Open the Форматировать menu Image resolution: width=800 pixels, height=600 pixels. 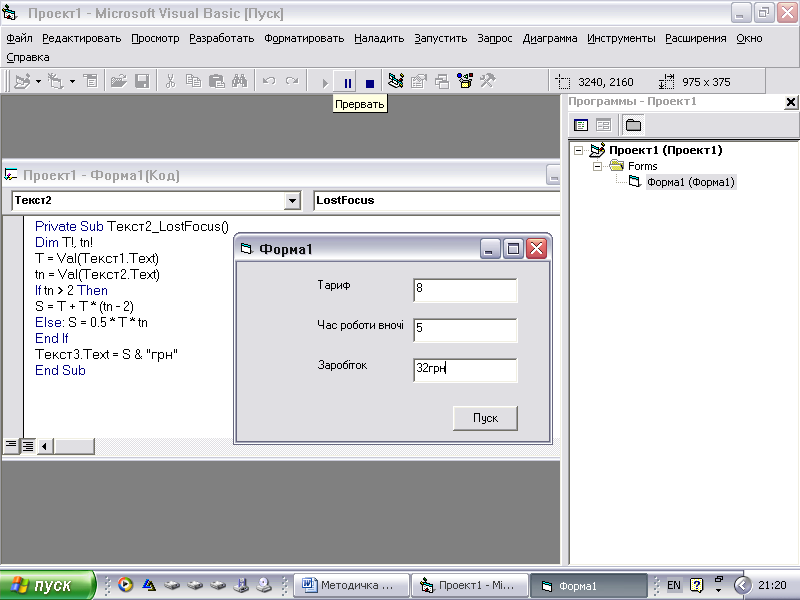click(304, 38)
